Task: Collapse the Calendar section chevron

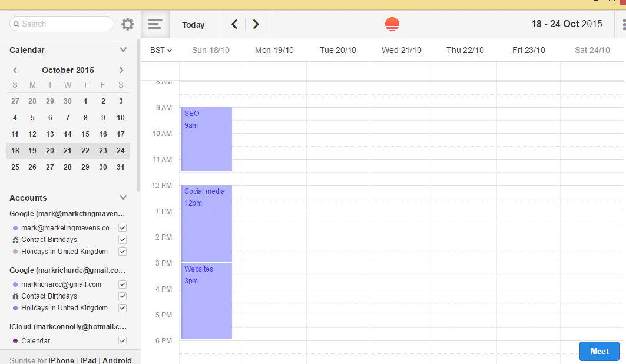Action: pyautogui.click(x=123, y=50)
